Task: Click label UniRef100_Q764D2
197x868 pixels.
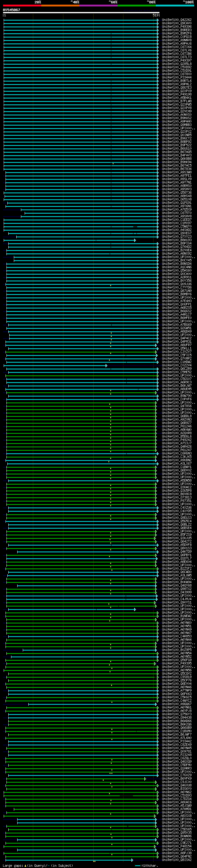Action: (x=177, y=247)
